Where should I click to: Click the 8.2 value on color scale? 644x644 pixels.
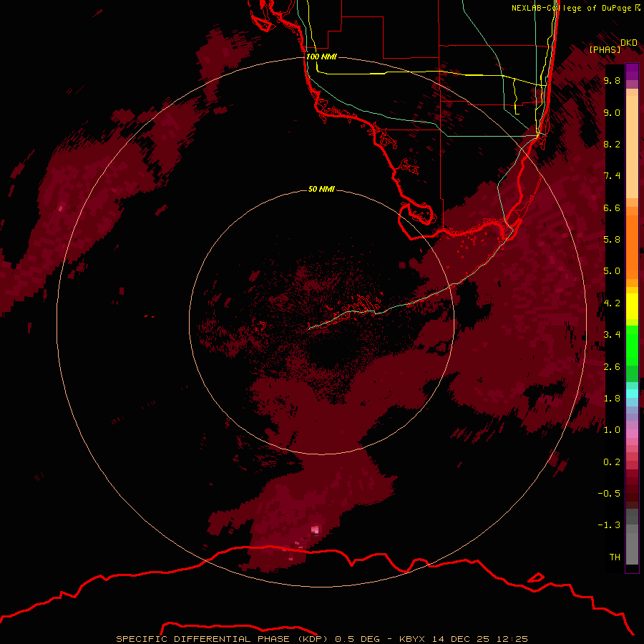point(612,144)
